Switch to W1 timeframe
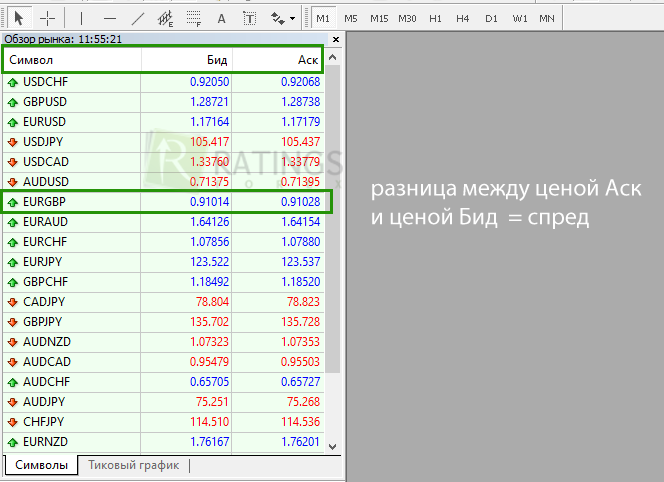Image resolution: width=664 pixels, height=482 pixels. pos(520,18)
